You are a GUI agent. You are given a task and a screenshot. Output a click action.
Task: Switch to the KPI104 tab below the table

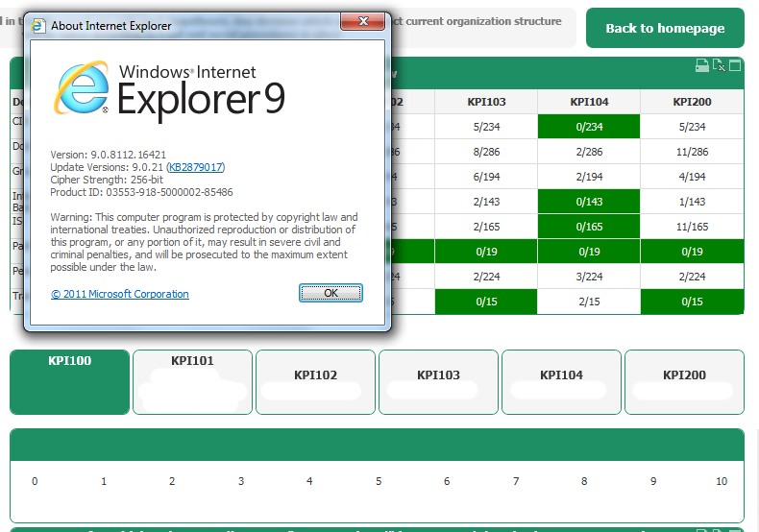tap(561, 382)
